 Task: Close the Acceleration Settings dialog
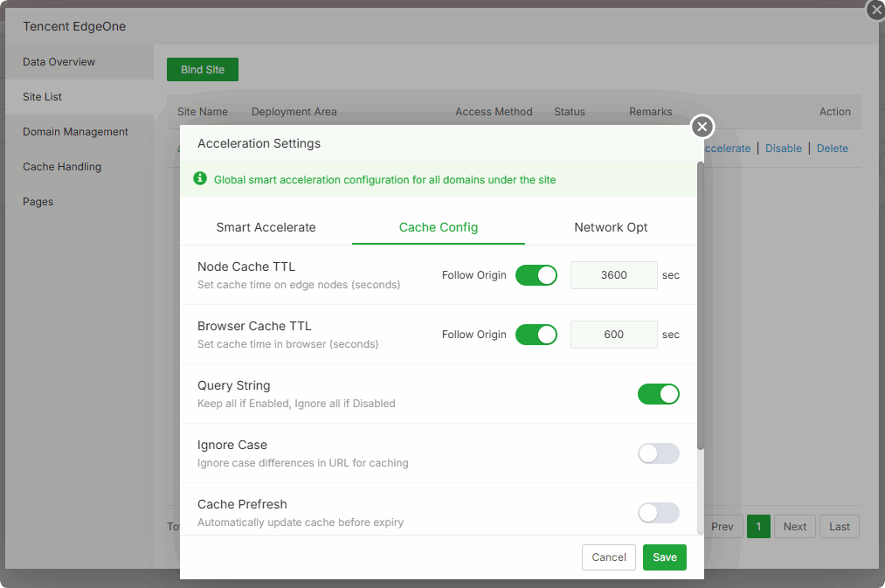tap(702, 128)
